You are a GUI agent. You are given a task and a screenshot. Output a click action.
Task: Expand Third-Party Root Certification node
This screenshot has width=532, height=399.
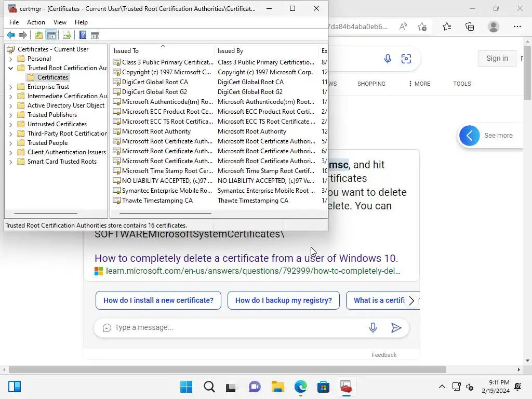10,134
